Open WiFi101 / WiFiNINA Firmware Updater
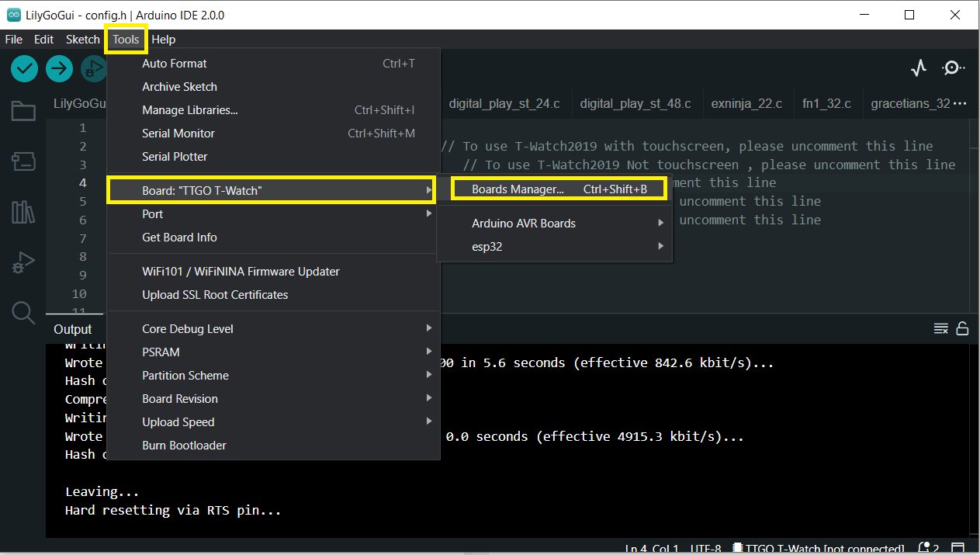Viewport: 980px width, 555px height. pos(273,272)
